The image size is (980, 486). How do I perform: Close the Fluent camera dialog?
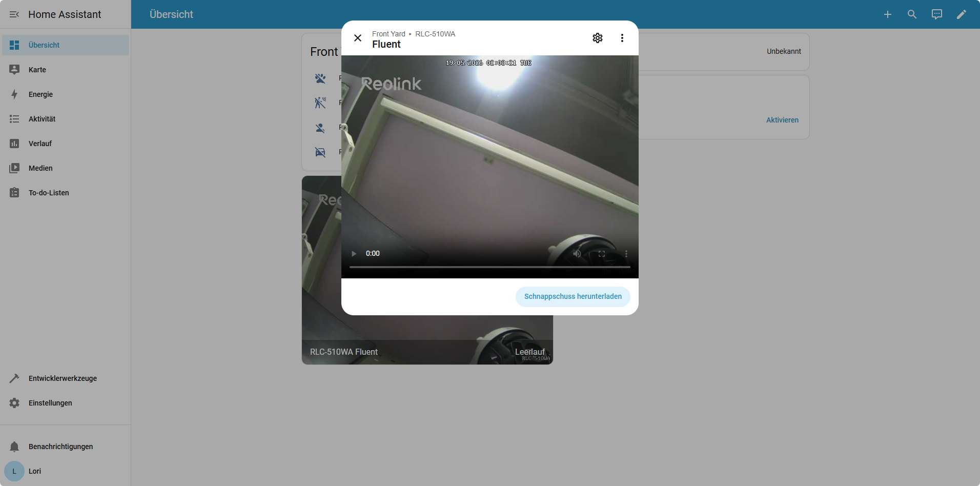point(358,38)
